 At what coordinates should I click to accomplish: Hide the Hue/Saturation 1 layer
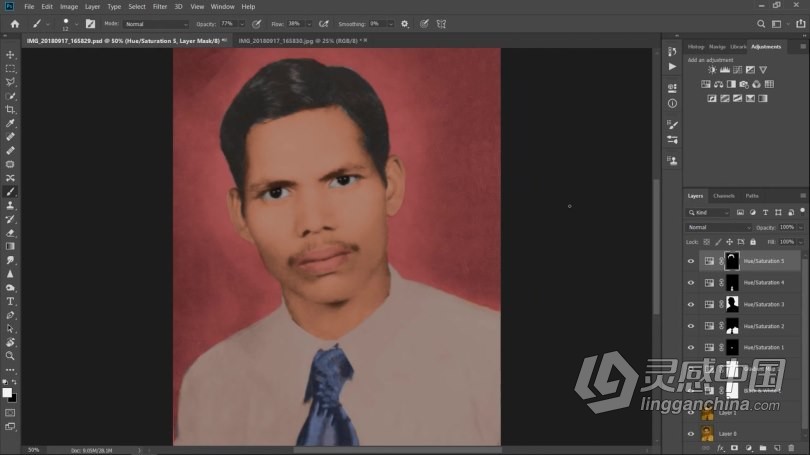pos(691,348)
